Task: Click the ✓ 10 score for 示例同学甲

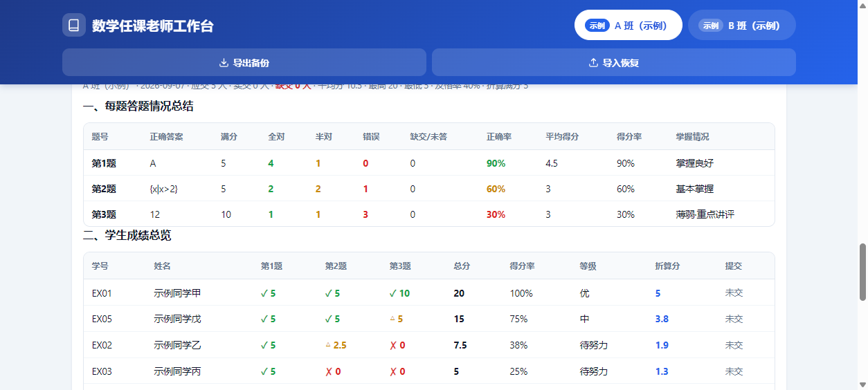Action: [x=399, y=293]
